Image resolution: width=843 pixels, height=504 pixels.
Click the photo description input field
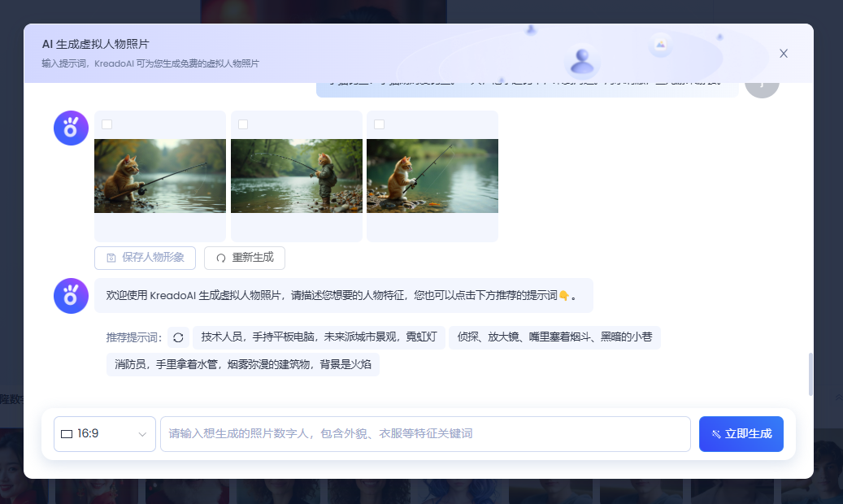(x=424, y=434)
